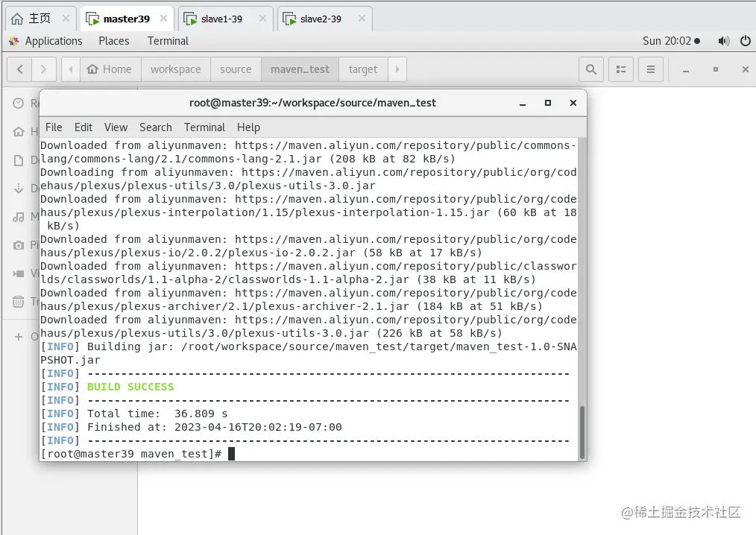Select the maven_test path segment
This screenshot has width=756, height=535.
pos(300,69)
